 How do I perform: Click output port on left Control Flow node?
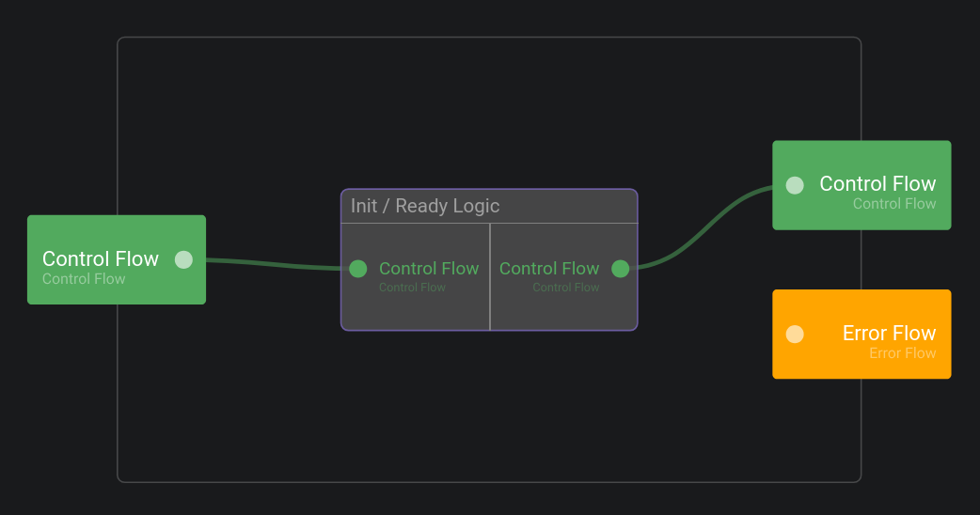[x=183, y=259]
